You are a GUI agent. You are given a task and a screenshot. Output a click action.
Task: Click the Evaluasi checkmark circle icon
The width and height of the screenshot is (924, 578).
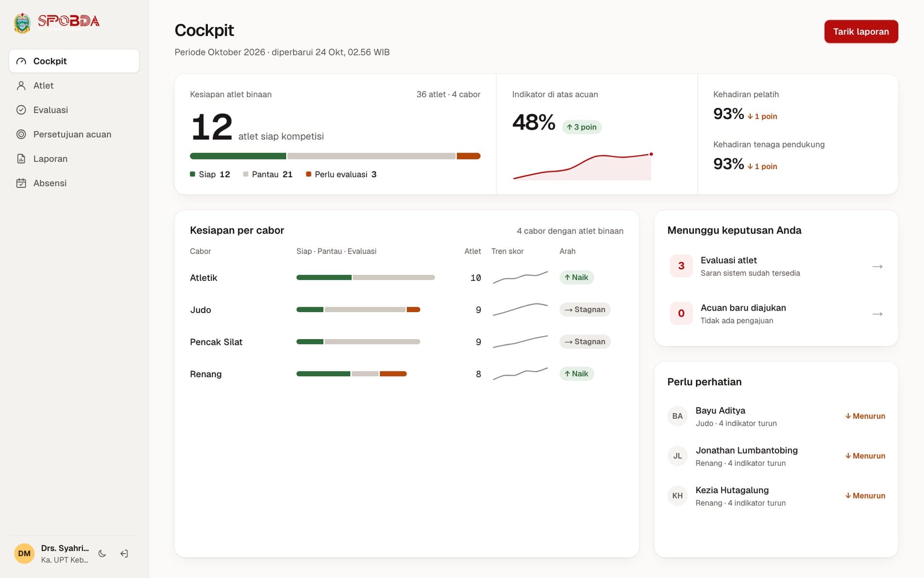21,110
